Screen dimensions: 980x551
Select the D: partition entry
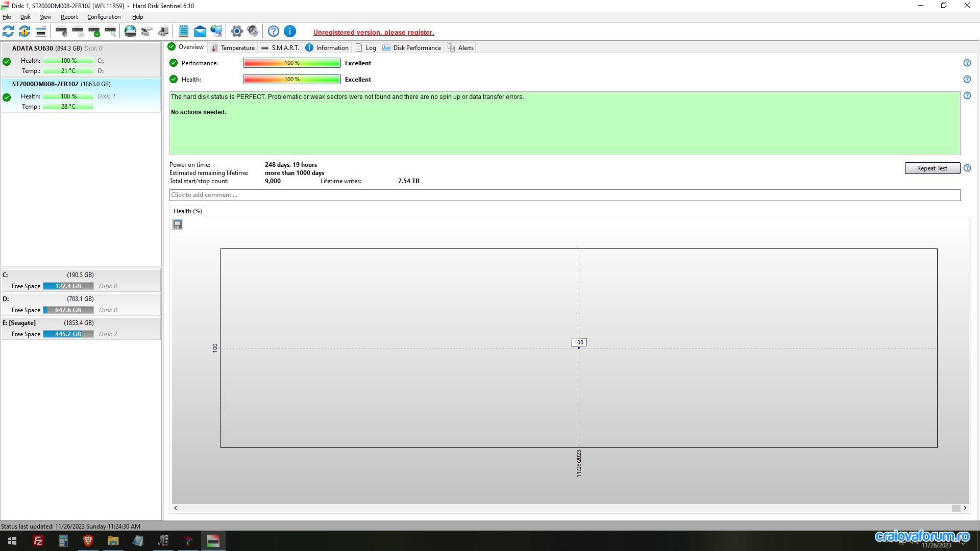[x=81, y=305]
